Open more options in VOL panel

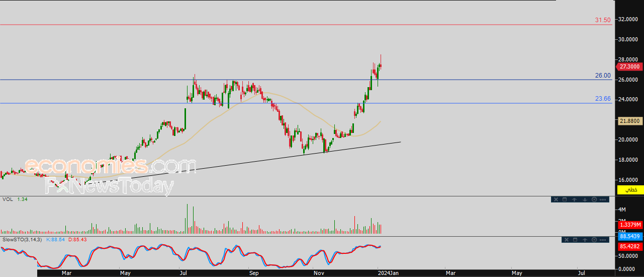pyautogui.click(x=603, y=199)
